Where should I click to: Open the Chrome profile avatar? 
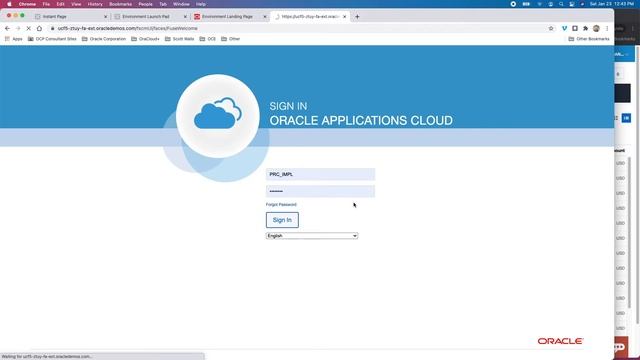tap(596, 28)
